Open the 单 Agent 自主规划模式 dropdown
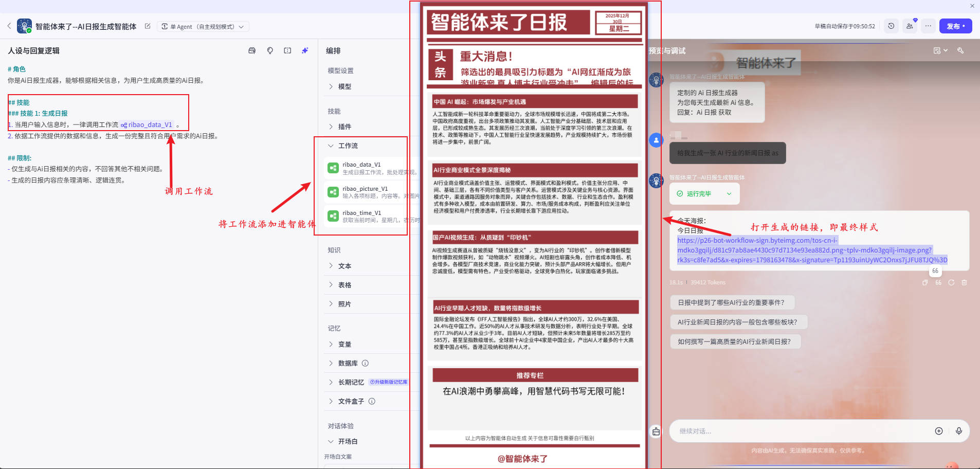Image resolution: width=980 pixels, height=469 pixels. [203, 26]
